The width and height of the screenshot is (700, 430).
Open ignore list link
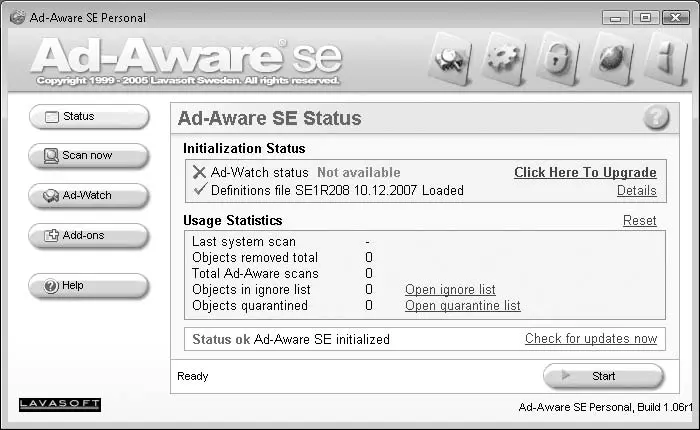tap(450, 290)
